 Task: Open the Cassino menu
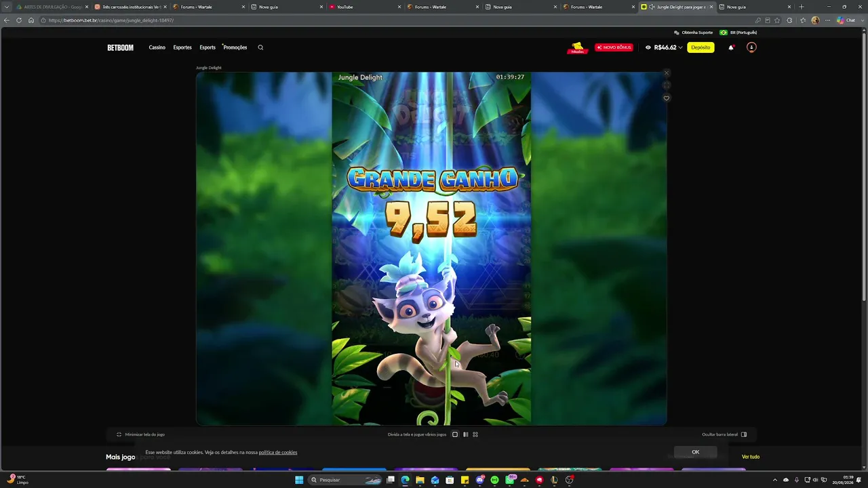coord(157,47)
